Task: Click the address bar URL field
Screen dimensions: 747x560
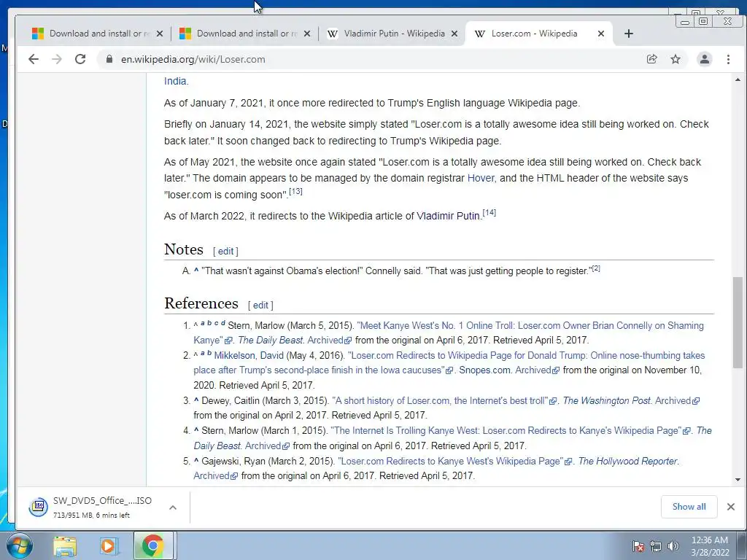Action: point(371,59)
